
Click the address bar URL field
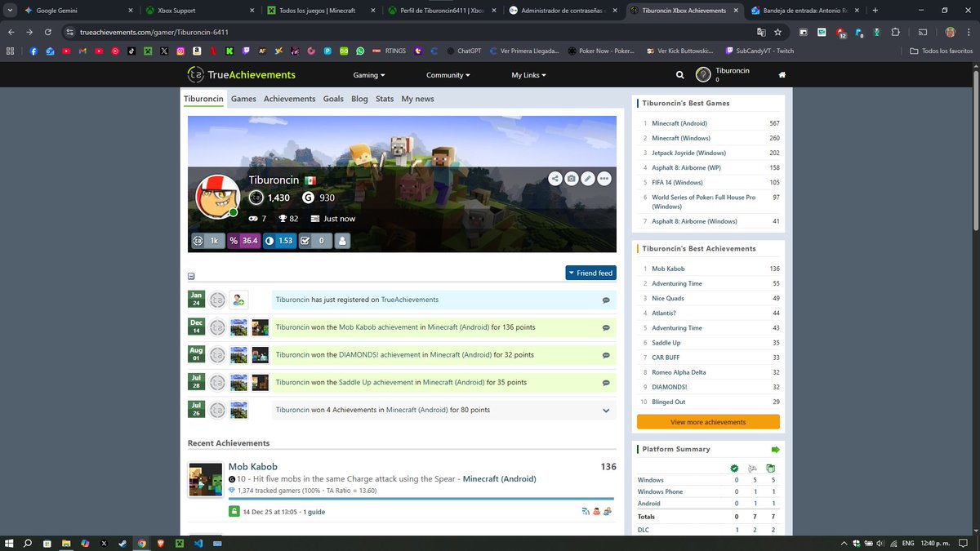tap(408, 32)
